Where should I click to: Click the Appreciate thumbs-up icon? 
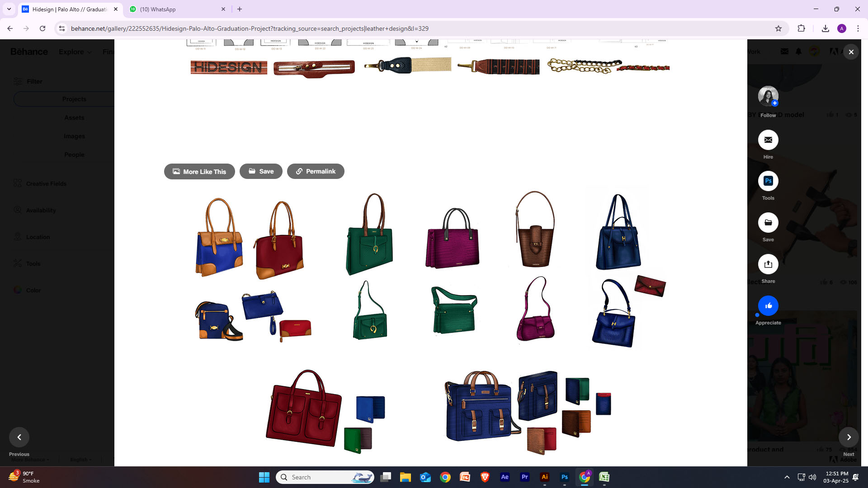(768, 306)
